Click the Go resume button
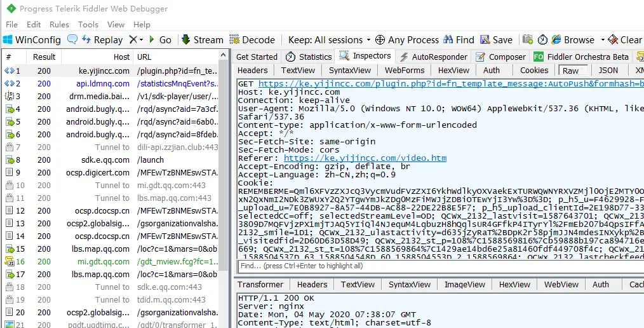This screenshot has width=644, height=328. pos(160,40)
